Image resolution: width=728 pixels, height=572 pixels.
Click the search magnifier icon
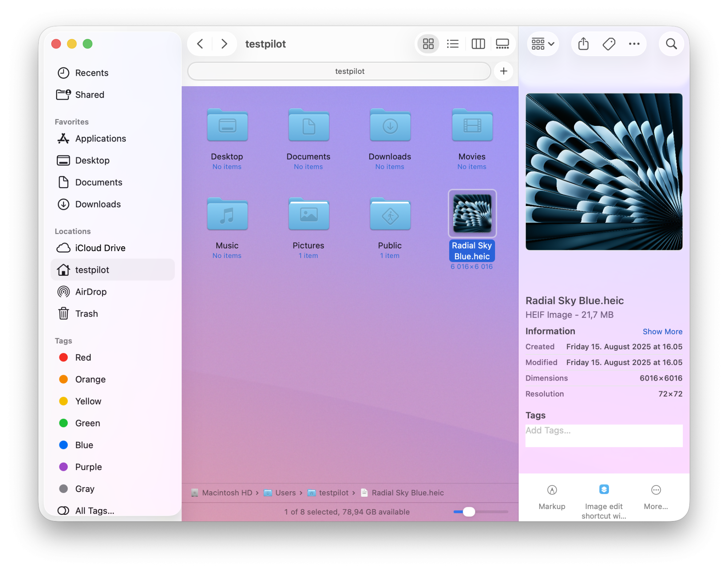point(671,44)
